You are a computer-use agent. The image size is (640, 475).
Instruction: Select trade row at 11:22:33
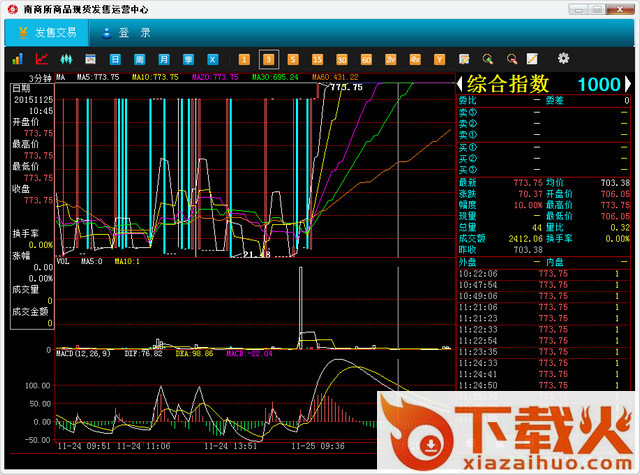click(x=544, y=330)
